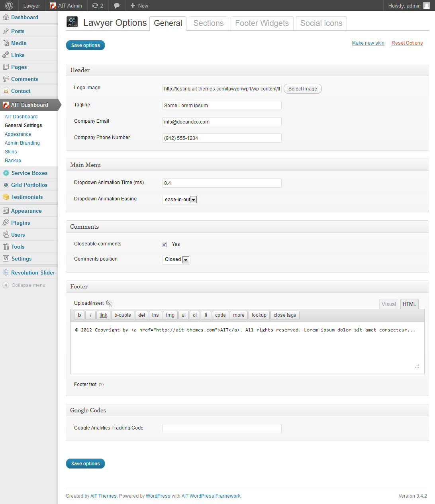Click the Collapse menu arrow icon
This screenshot has width=435, height=504.
[6, 285]
